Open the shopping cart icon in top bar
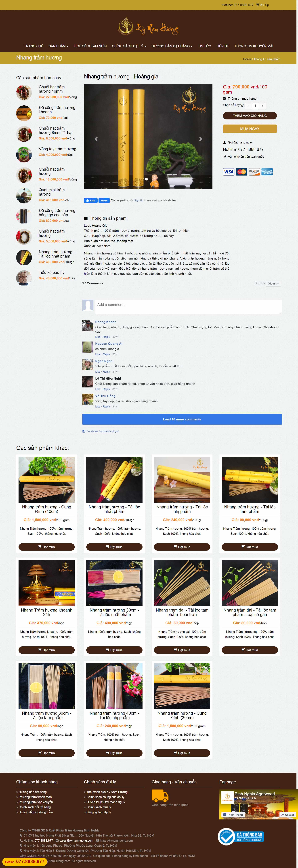 point(258,5)
